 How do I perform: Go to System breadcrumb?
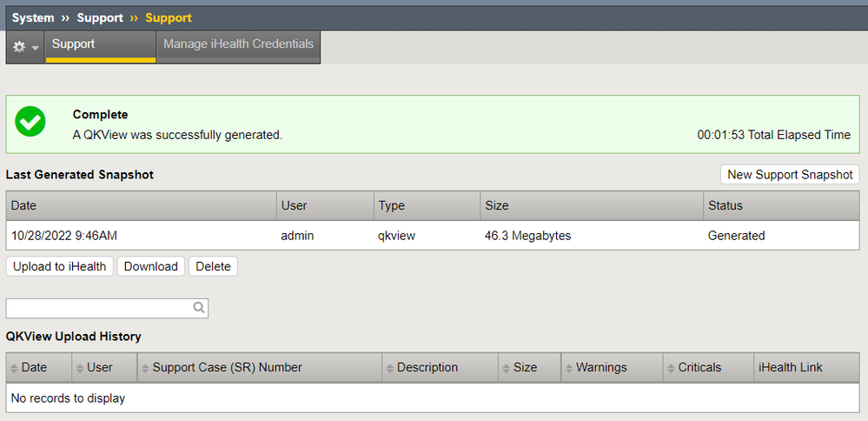pos(33,17)
